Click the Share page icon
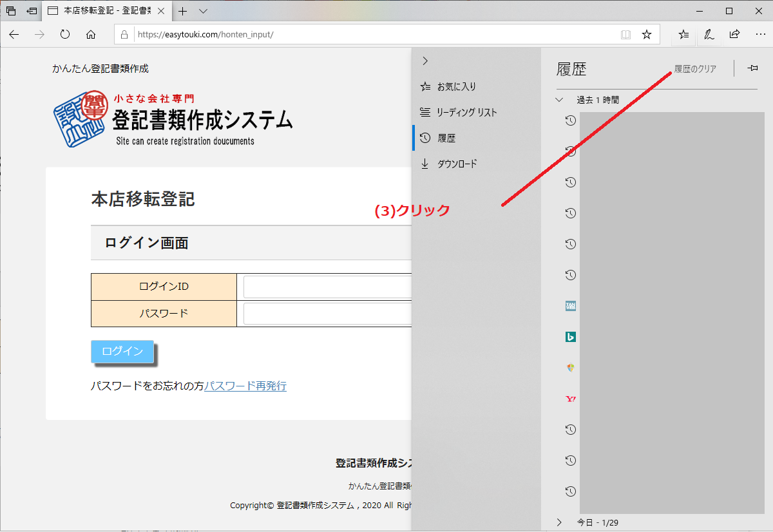This screenshot has height=532, width=773. click(x=734, y=34)
